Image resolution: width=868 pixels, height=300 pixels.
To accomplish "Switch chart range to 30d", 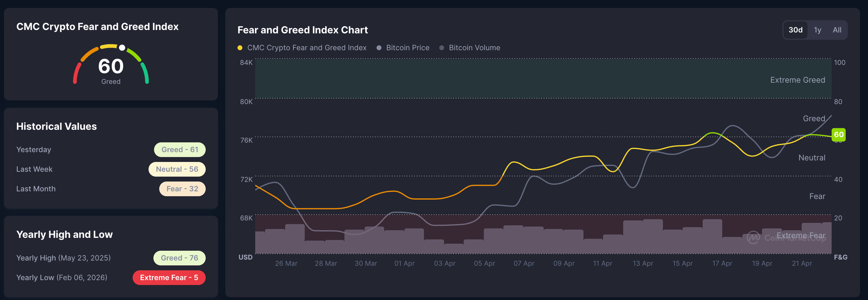I will coord(795,30).
